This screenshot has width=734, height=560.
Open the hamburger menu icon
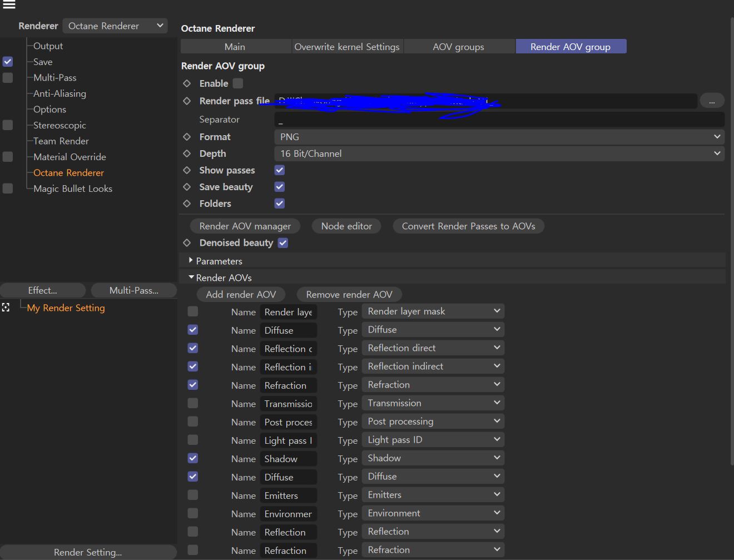9,4
